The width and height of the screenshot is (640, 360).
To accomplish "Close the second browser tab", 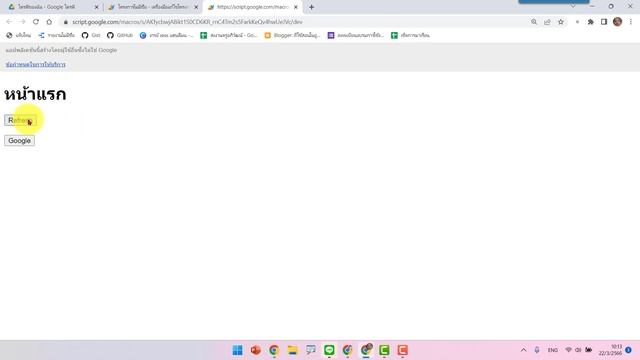I will [x=196, y=7].
